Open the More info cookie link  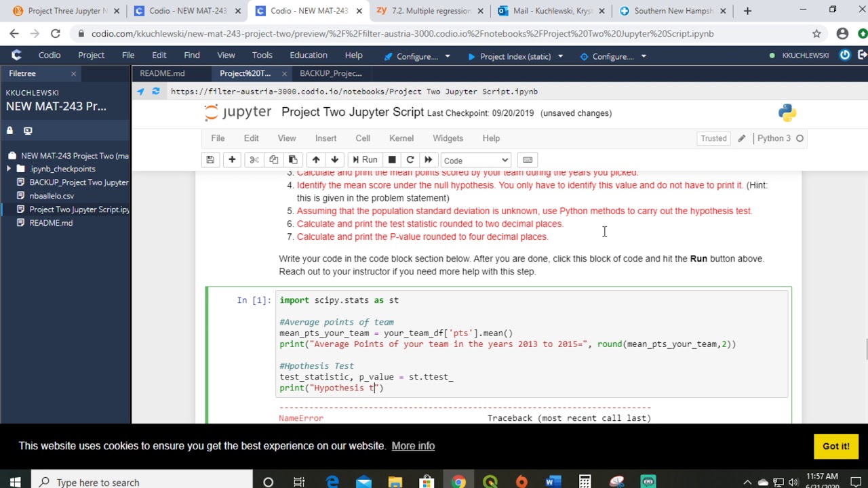(x=413, y=446)
